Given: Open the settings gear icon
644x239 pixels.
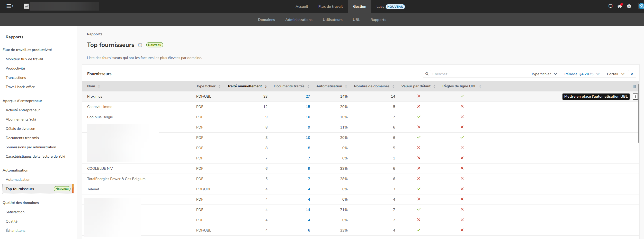Looking at the screenshot, I should tap(629, 6).
